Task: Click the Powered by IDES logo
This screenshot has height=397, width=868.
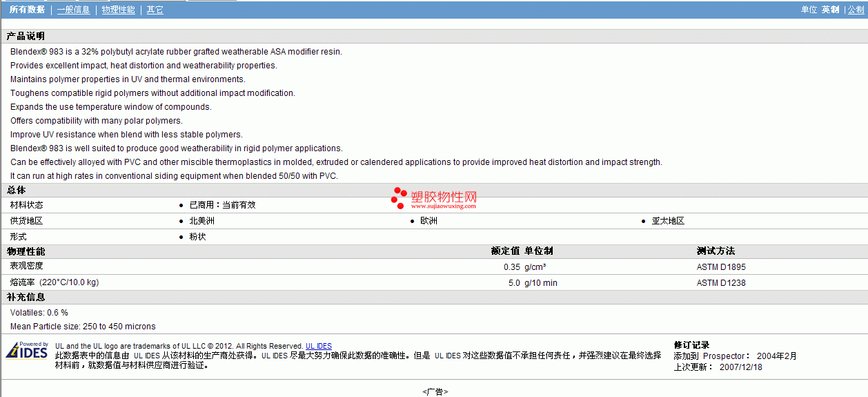Action: point(27,350)
